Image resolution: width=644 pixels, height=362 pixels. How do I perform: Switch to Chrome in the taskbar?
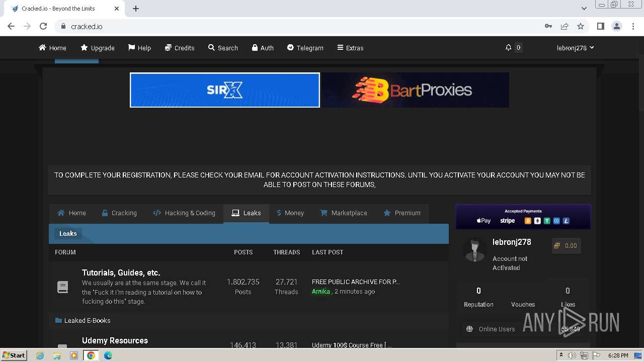(91, 355)
